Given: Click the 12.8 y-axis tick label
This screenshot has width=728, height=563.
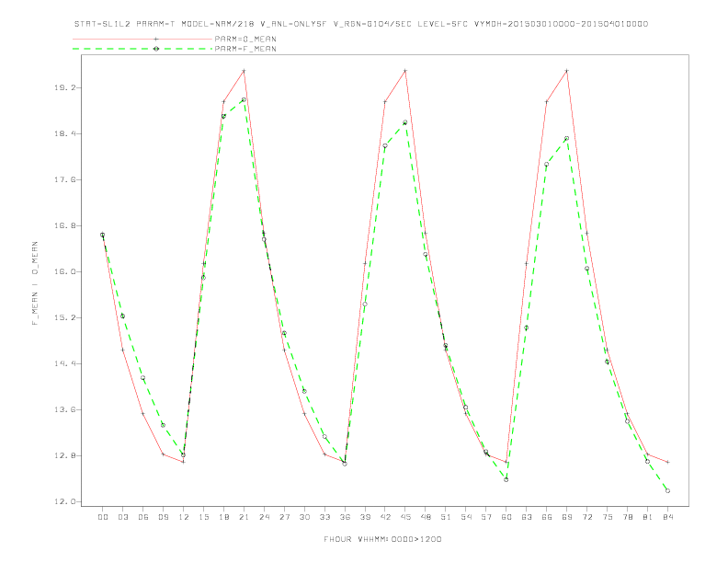Looking at the screenshot, I should click(x=63, y=455).
